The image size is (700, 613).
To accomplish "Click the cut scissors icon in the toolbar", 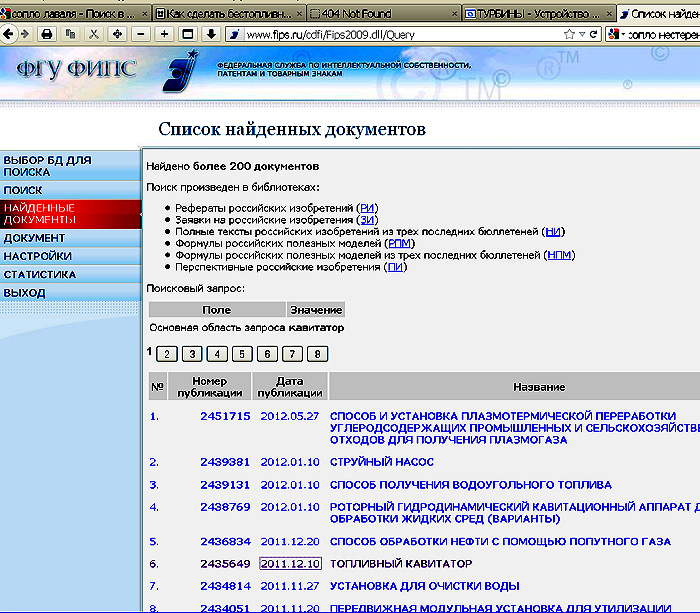I will 94,34.
